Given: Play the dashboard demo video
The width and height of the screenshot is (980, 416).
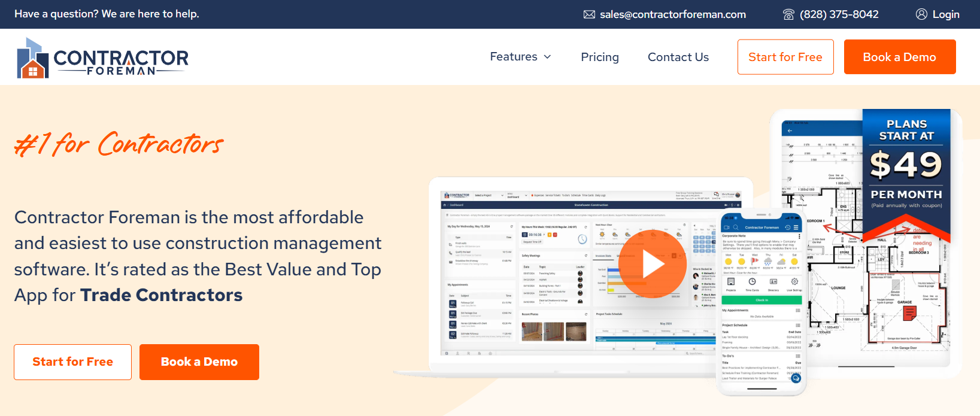Looking at the screenshot, I should point(652,264).
